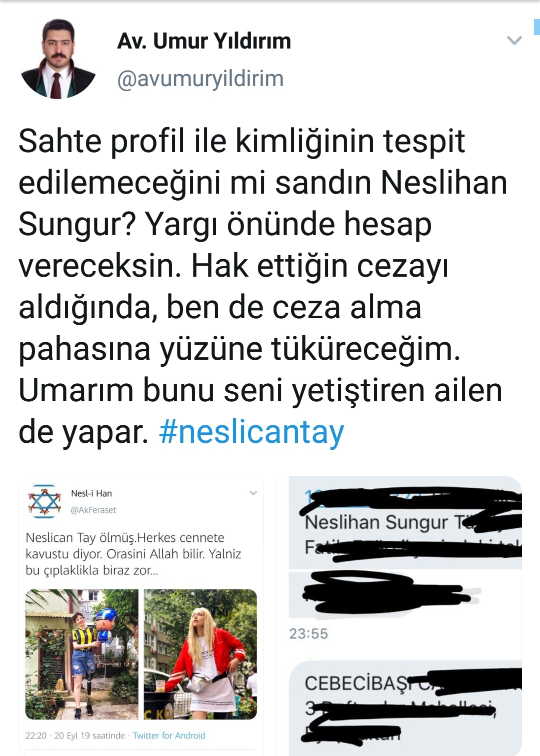This screenshot has height=756, width=540.
Task: Tap the Nesl-i Han account name
Action: tap(91, 493)
